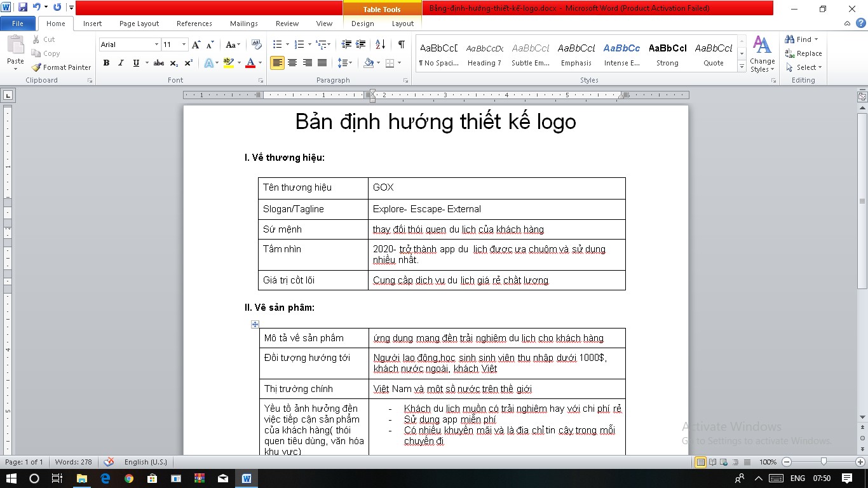This screenshot has width=868, height=488.
Task: Click table move handle
Action: click(x=255, y=324)
